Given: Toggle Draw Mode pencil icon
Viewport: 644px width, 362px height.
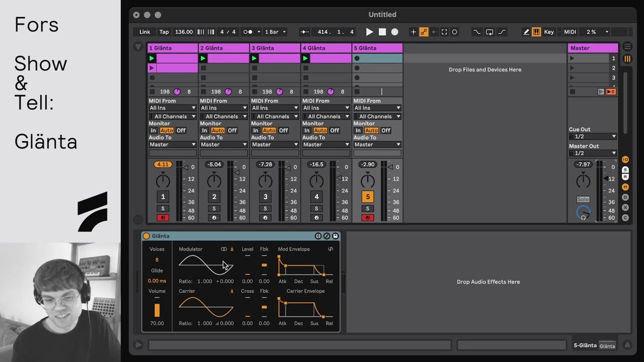Looking at the screenshot, I should tap(526, 32).
